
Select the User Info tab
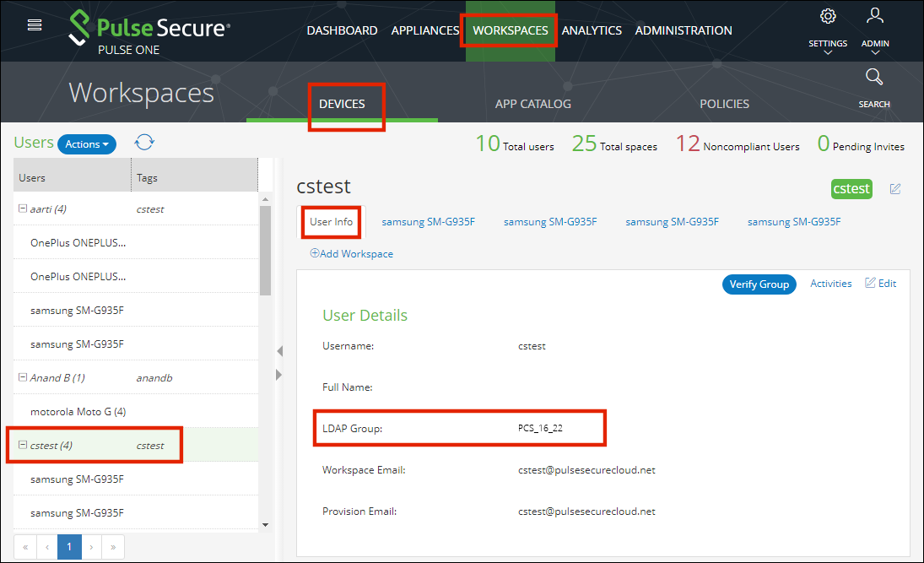click(x=331, y=222)
